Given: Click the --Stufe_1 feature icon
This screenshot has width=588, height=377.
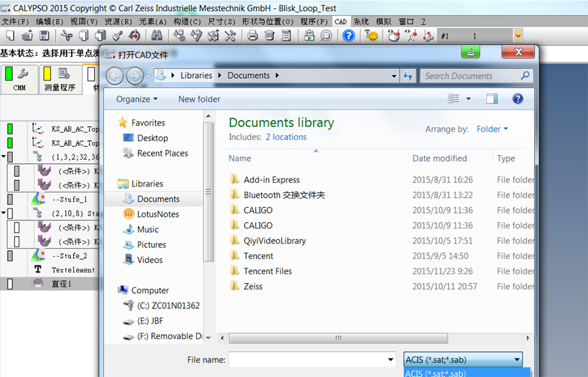Looking at the screenshot, I should click(x=38, y=199).
